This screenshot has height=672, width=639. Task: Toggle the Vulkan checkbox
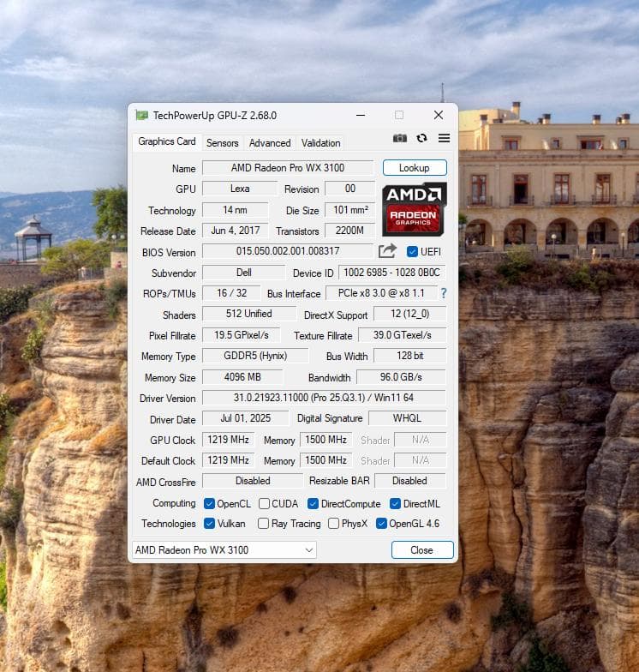tap(209, 523)
